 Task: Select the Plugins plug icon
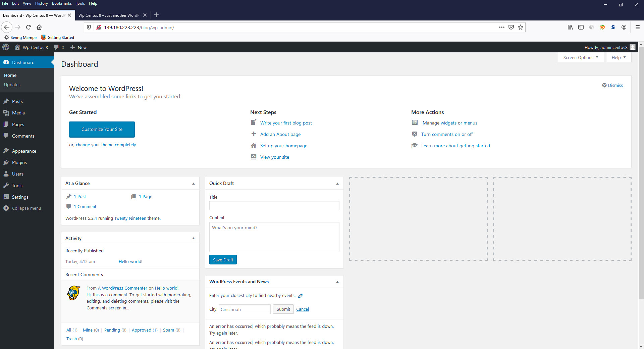tap(6, 162)
